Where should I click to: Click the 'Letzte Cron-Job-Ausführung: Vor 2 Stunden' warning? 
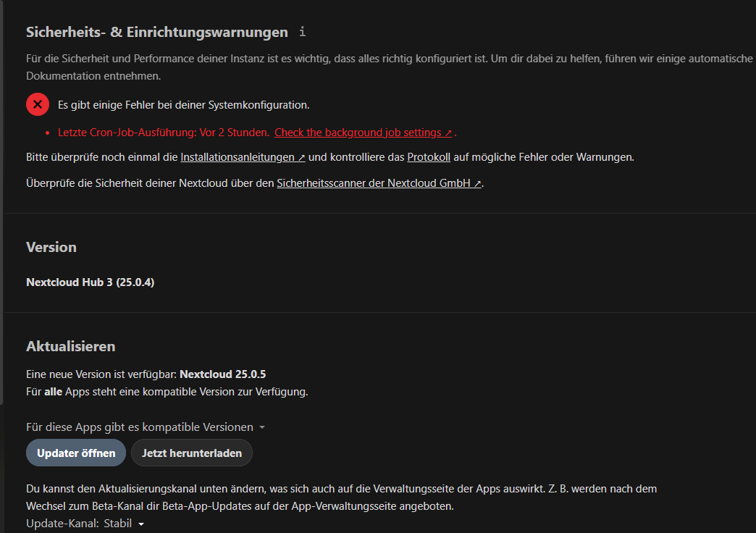164,133
